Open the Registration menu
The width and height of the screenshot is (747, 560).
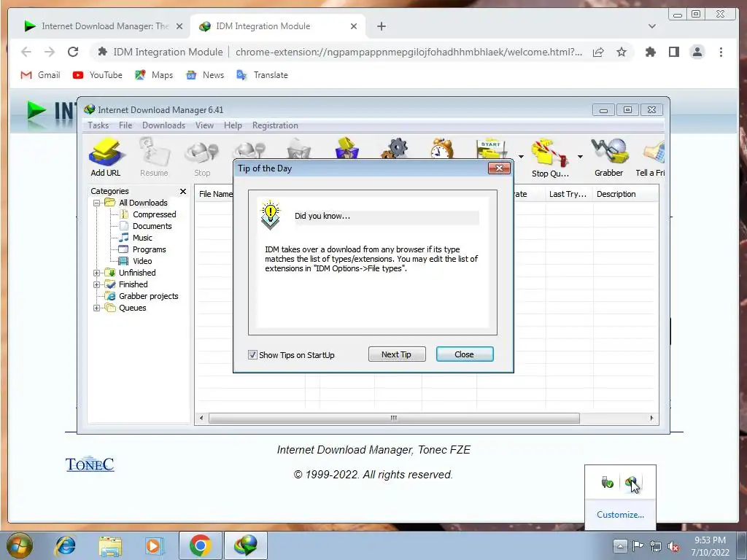tap(275, 125)
